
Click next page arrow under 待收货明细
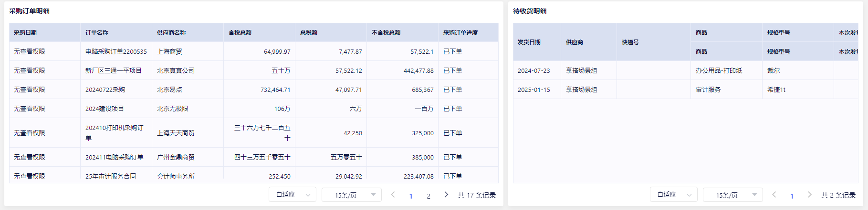click(809, 195)
